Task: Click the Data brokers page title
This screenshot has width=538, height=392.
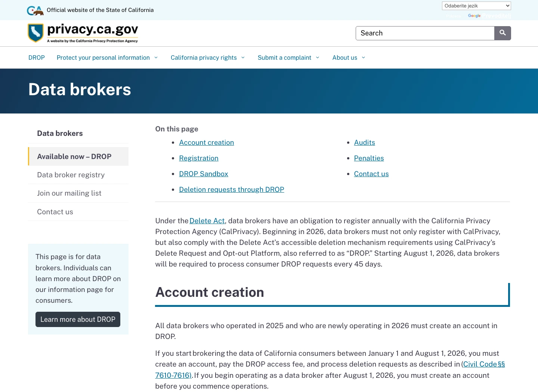Action: (x=80, y=90)
